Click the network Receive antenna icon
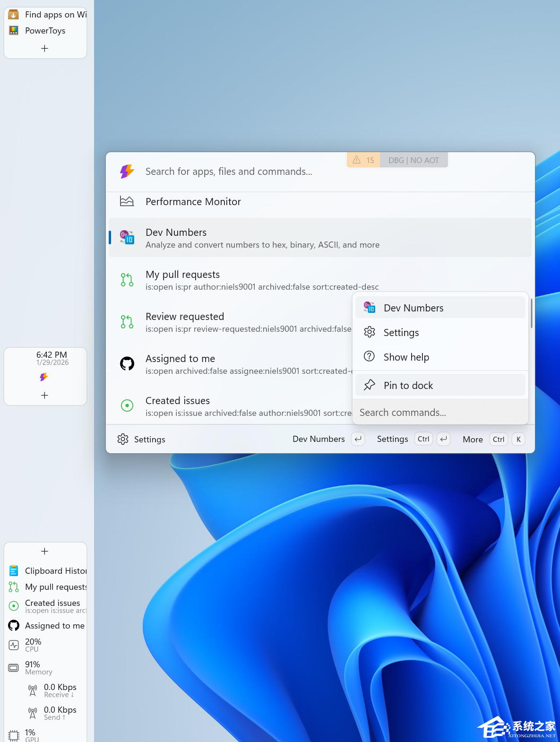560x742 pixels. pyautogui.click(x=33, y=690)
